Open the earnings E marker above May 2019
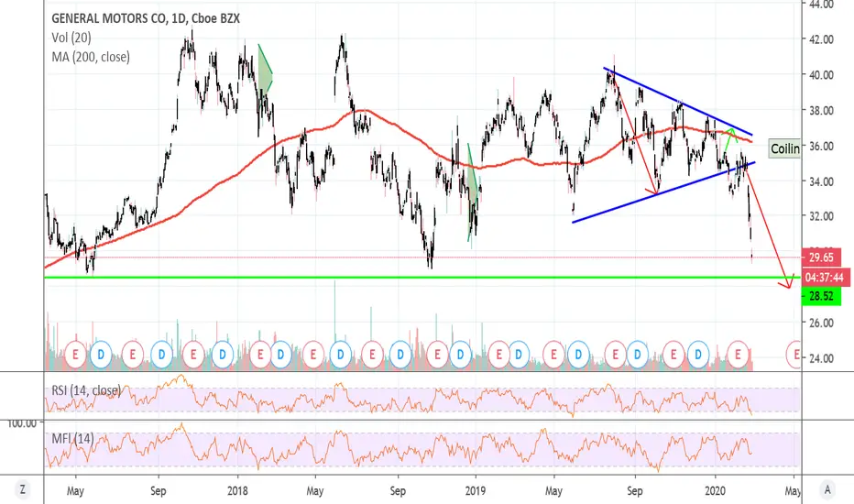 pyautogui.click(x=553, y=355)
